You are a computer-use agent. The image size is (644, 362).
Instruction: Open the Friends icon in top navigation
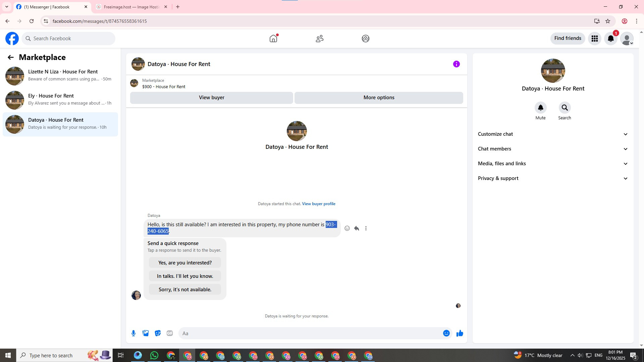coord(320,39)
